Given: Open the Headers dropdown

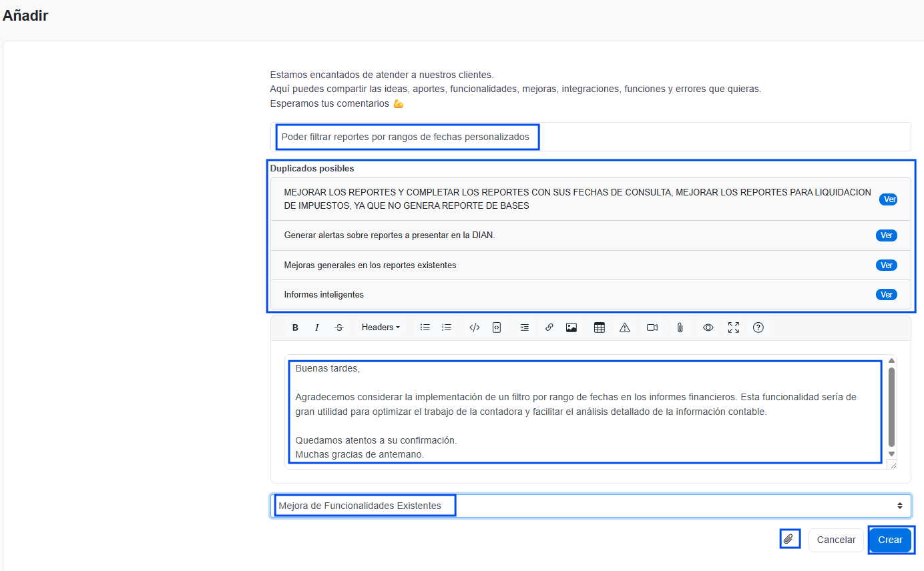Looking at the screenshot, I should [x=381, y=328].
